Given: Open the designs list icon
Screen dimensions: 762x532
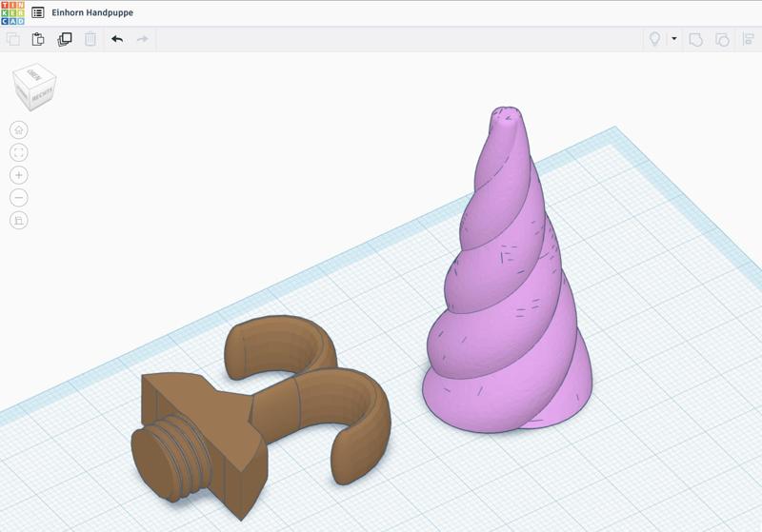Looking at the screenshot, I should tap(38, 12).
